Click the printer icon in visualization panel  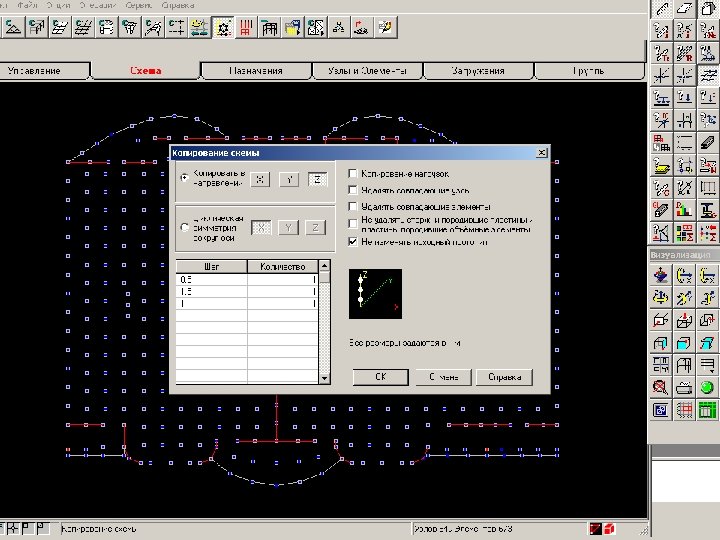click(x=684, y=388)
